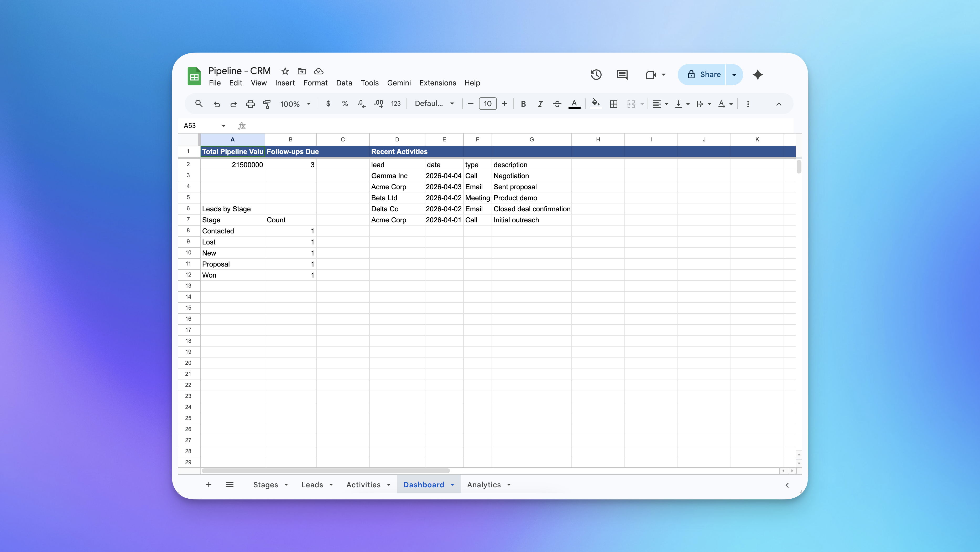Screen dimensions: 980x552
Task: Click the Search icon in toolbar
Action: pyautogui.click(x=199, y=104)
